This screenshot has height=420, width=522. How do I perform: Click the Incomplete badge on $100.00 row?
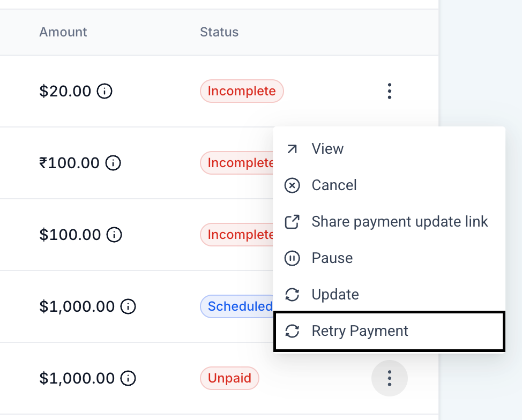coord(237,235)
